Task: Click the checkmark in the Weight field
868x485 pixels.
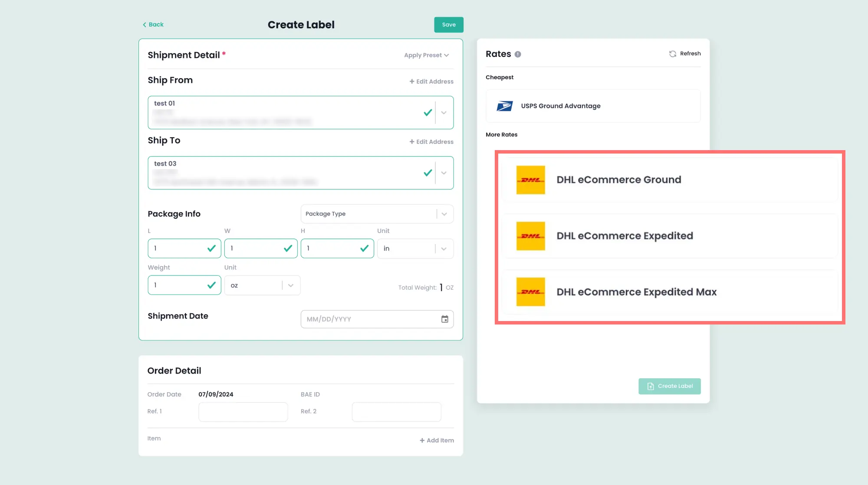Action: point(211,285)
